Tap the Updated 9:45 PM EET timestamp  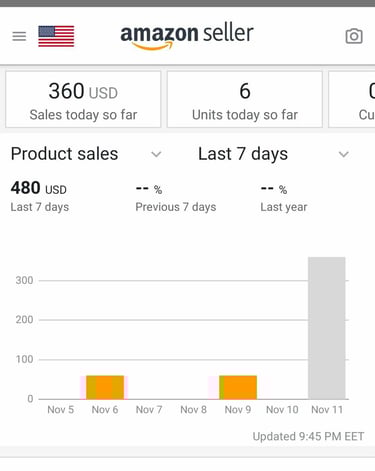308,437
